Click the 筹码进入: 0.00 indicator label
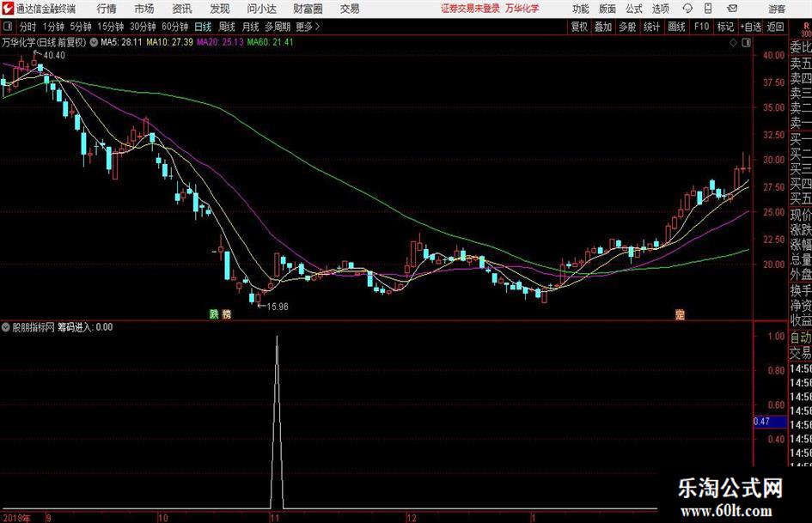The image size is (812, 523). pyautogui.click(x=85, y=327)
